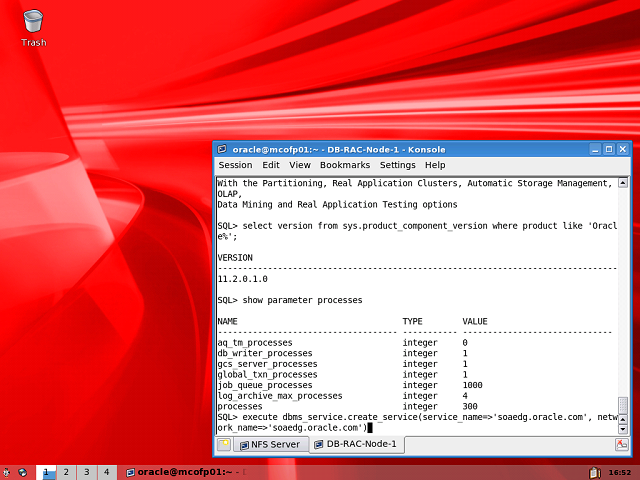This screenshot has height=480, width=640.
Task: Click the NAME column header
Action: point(227,322)
